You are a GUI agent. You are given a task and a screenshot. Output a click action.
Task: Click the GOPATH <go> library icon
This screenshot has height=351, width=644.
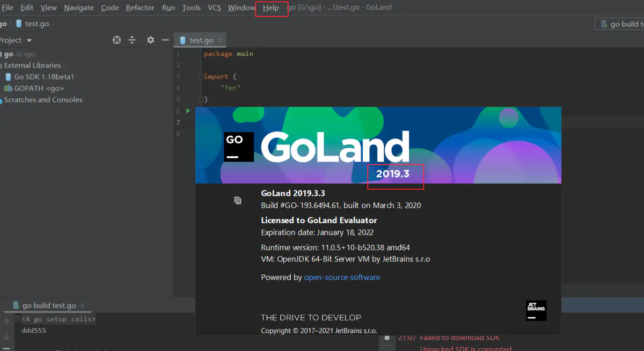coord(8,89)
